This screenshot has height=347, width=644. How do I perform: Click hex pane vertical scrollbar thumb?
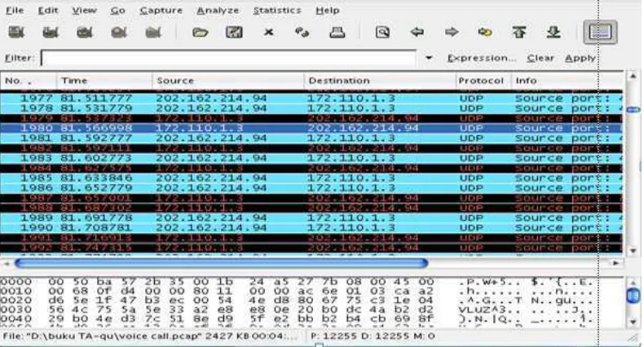633,296
